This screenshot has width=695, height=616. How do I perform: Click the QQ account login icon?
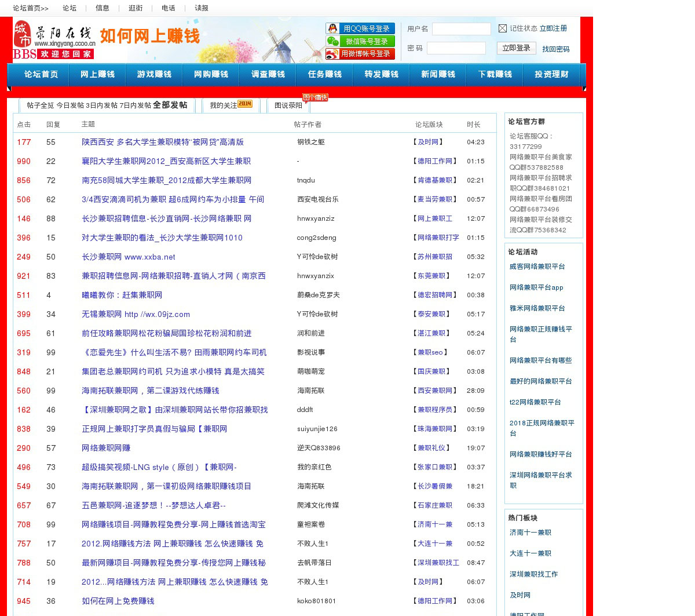(x=333, y=28)
